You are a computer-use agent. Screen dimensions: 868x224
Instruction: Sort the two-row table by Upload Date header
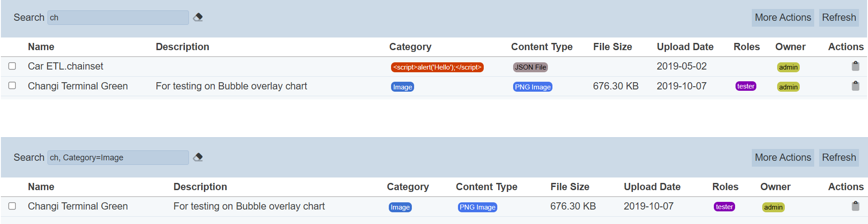click(x=685, y=47)
